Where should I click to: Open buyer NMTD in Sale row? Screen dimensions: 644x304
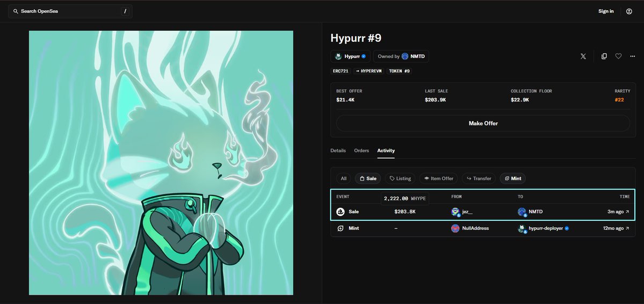tap(536, 212)
